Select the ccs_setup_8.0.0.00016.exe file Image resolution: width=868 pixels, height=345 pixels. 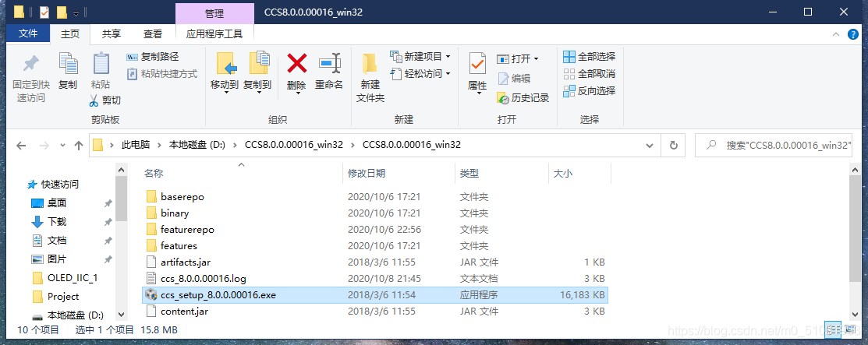pyautogui.click(x=375, y=294)
